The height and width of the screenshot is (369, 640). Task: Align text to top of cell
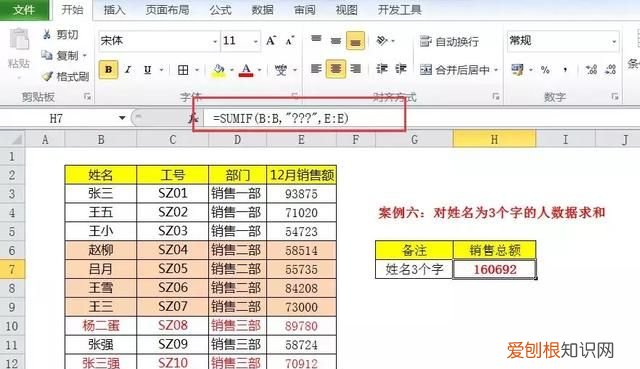(x=316, y=40)
